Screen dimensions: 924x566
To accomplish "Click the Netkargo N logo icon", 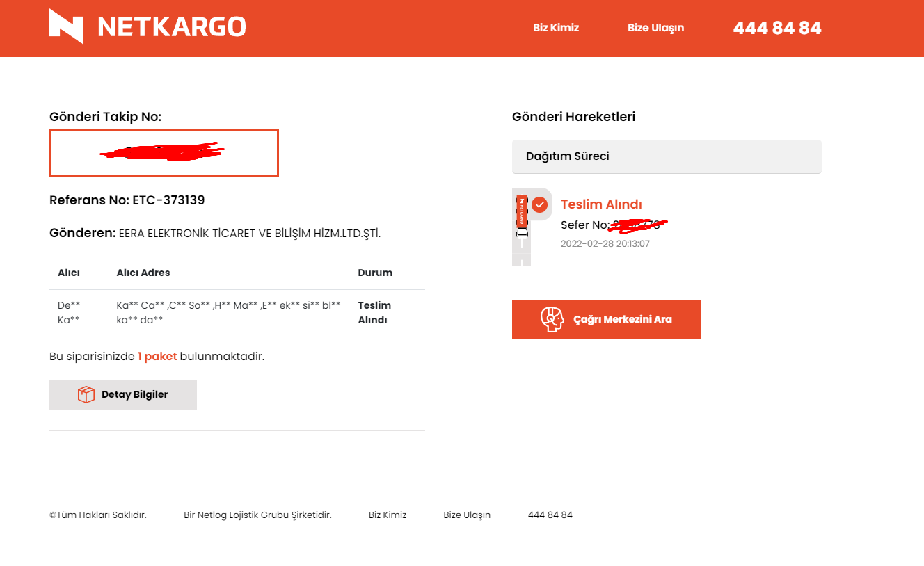I will tap(66, 26).
